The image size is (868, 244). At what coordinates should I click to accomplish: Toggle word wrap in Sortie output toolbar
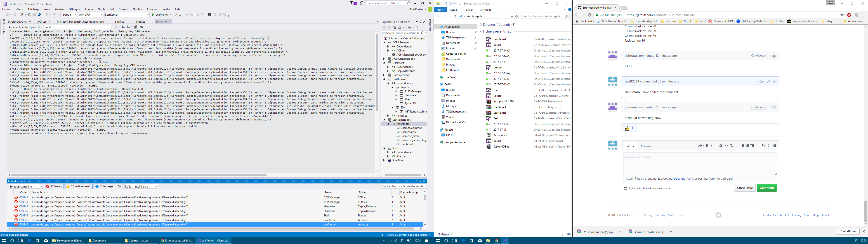click(x=142, y=27)
